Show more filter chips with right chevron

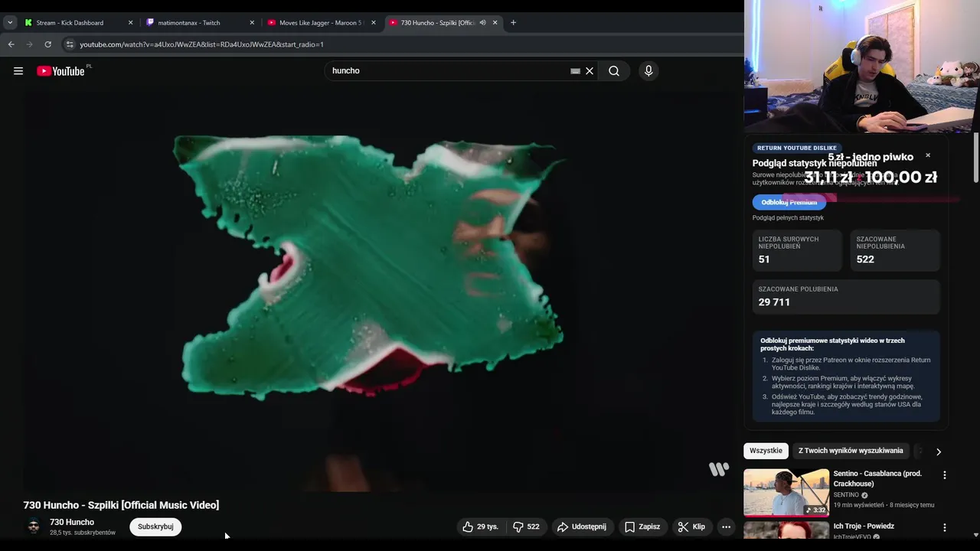(939, 452)
